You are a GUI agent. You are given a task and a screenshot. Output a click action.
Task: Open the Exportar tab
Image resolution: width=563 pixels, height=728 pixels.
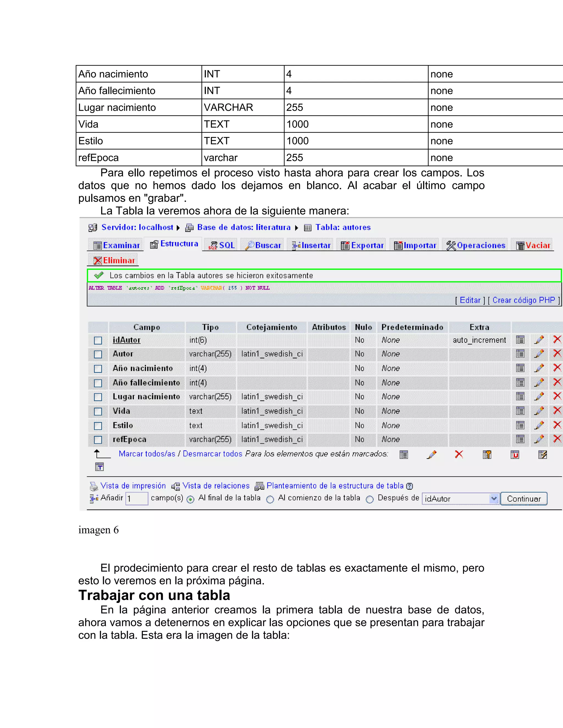(x=361, y=245)
